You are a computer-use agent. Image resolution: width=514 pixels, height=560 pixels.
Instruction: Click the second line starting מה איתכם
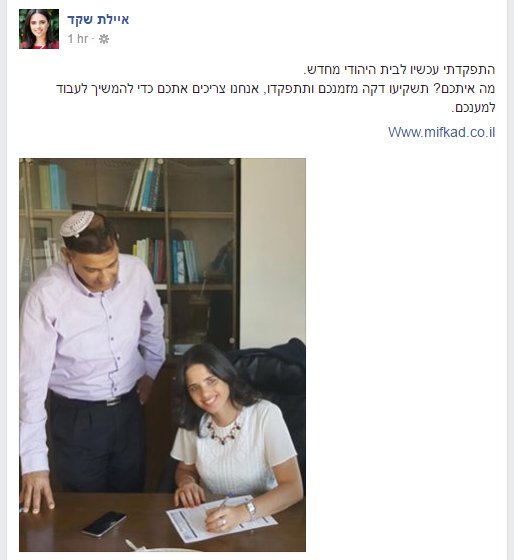click(x=275, y=89)
